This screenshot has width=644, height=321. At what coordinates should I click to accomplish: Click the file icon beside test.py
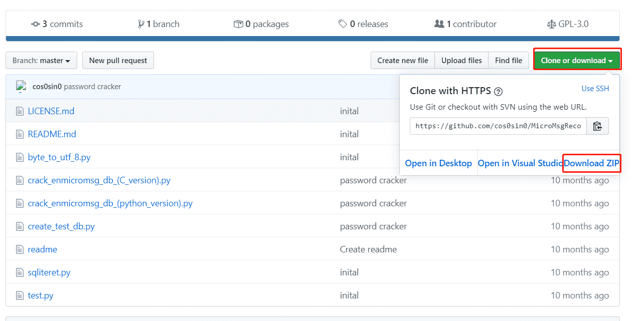click(20, 295)
